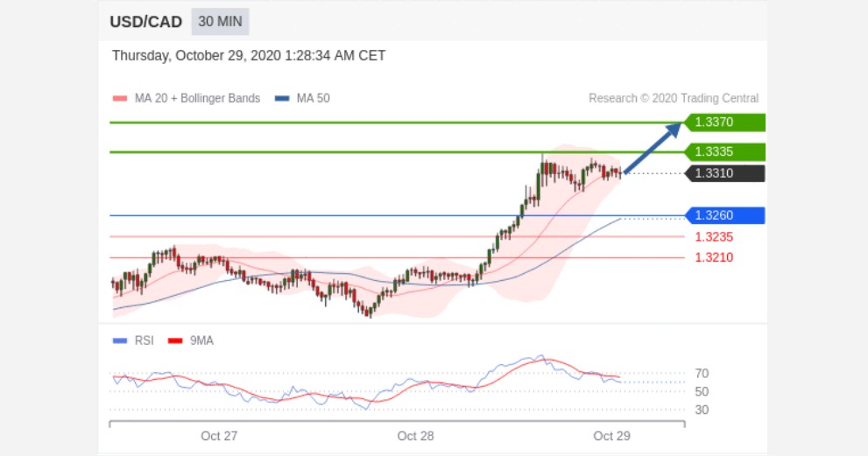Click the 'Oct 29' date axis label

tap(611, 436)
